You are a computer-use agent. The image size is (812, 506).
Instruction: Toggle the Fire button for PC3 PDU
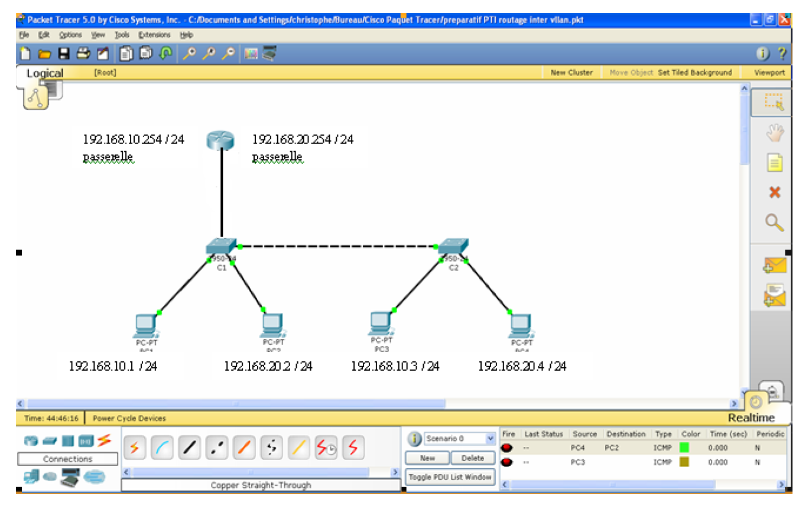click(507, 462)
